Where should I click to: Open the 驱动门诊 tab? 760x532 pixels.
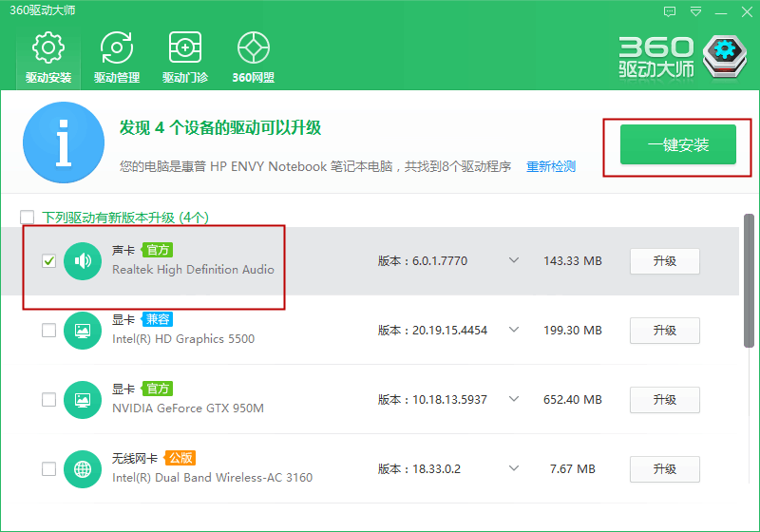coord(185,57)
